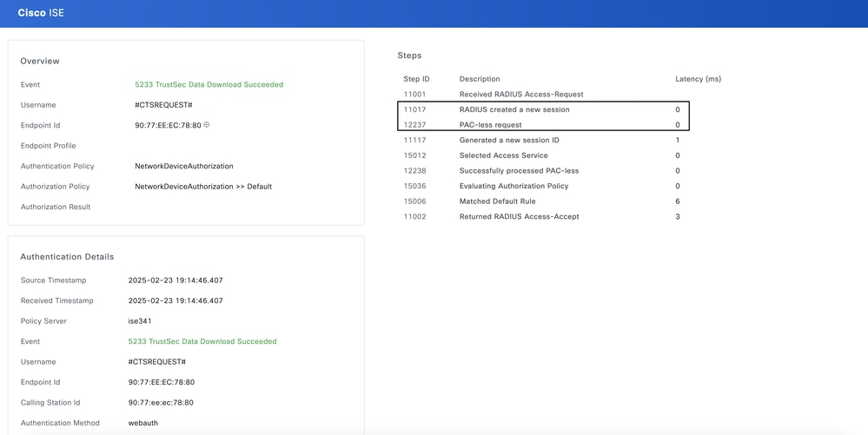Click the Cisco ISE header title
Image resolution: width=868 pixels, height=435 pixels.
click(41, 13)
